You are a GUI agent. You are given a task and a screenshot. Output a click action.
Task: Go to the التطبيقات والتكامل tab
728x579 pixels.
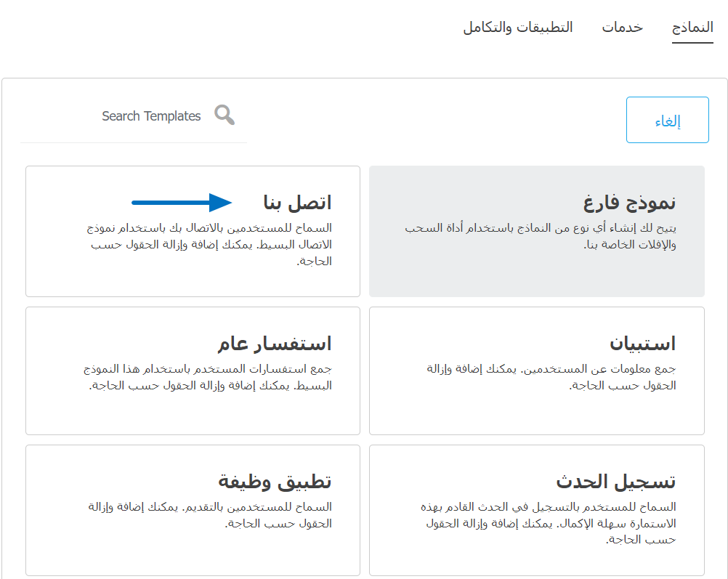point(517,28)
